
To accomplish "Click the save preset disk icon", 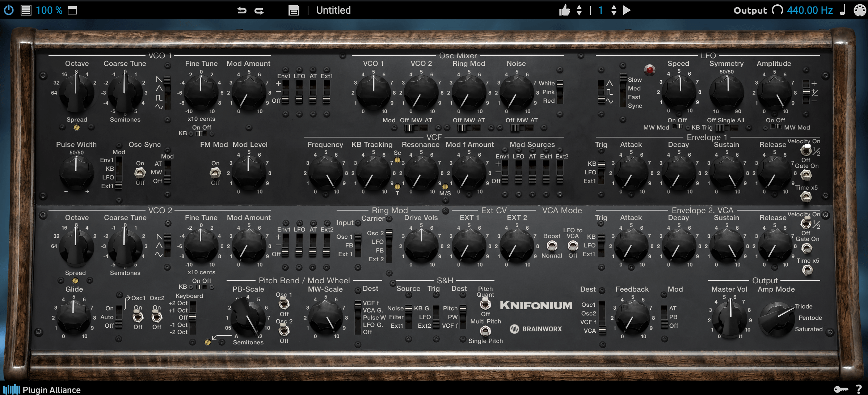I will pyautogui.click(x=294, y=10).
